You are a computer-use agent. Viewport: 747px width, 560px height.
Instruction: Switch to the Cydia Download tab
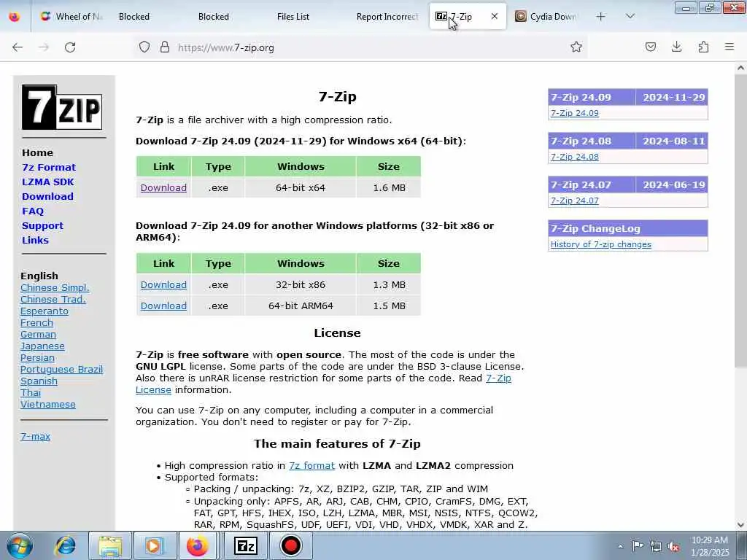546,16
